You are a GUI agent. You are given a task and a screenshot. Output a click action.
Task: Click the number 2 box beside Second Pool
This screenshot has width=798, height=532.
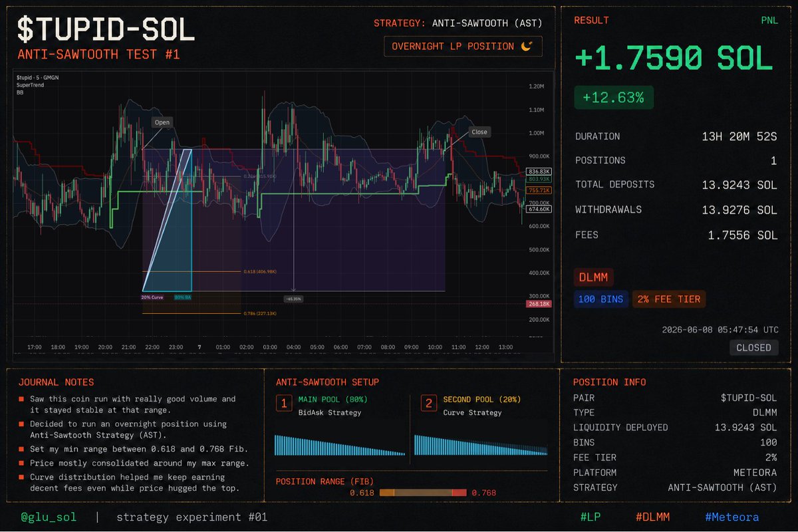point(429,403)
